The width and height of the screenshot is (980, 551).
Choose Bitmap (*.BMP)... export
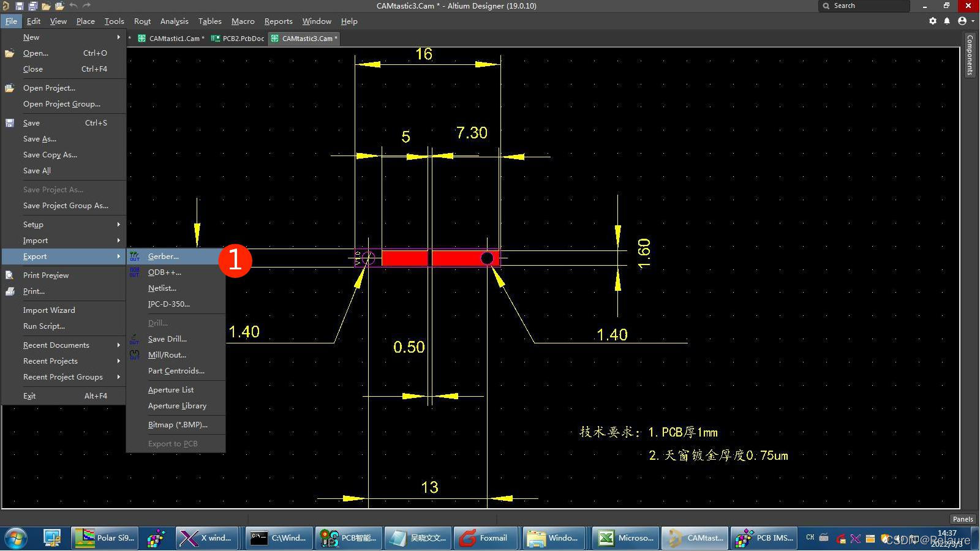(176, 425)
